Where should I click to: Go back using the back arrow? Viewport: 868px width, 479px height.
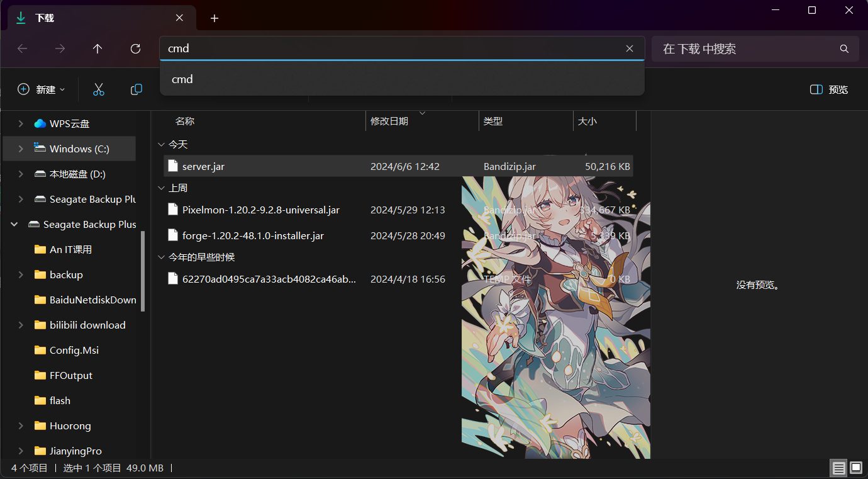[x=23, y=48]
